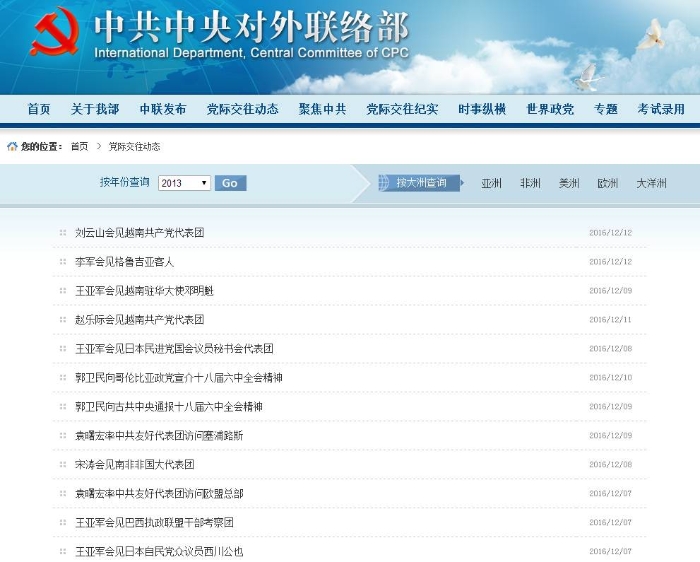Open article 袁曙宏率中共友好代表团访问塞浦路斯

pos(159,436)
